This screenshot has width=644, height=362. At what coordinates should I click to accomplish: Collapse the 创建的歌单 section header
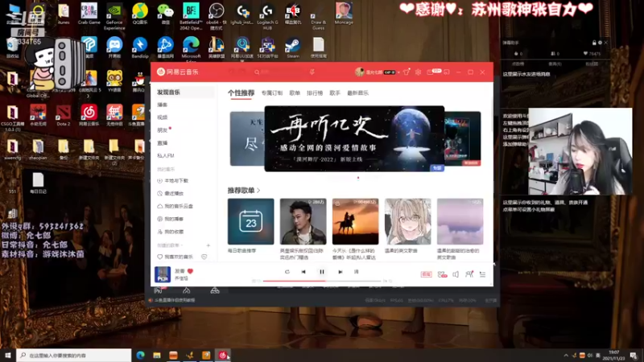pyautogui.click(x=170, y=245)
